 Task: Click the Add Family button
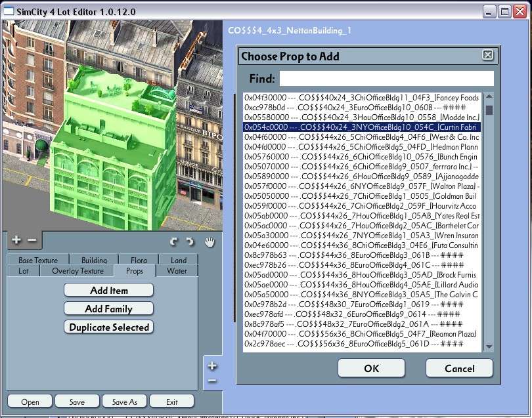(108, 308)
